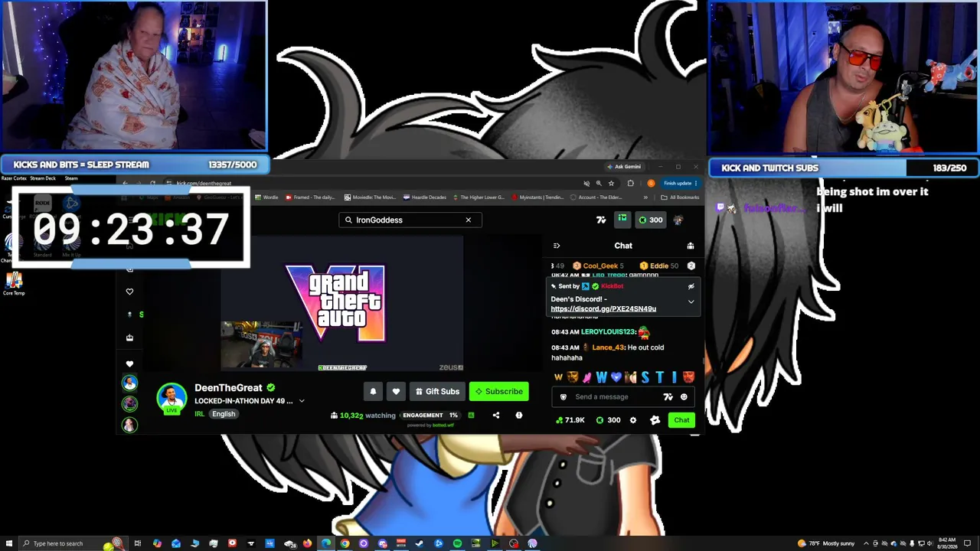Open the third followed channel avatar in sidebar
The height and width of the screenshot is (551, 980).
point(129,425)
